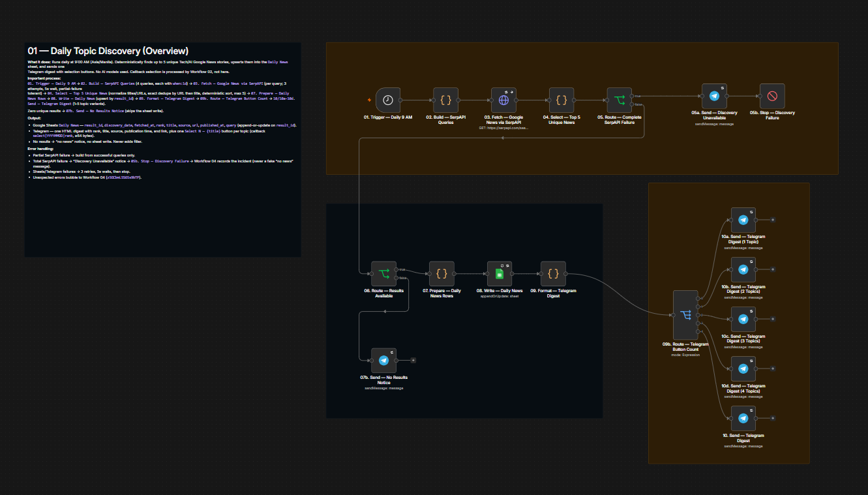Open the 03. Fetch Google News HTTP node
Viewport: 868px width, 495px height.
(x=503, y=100)
